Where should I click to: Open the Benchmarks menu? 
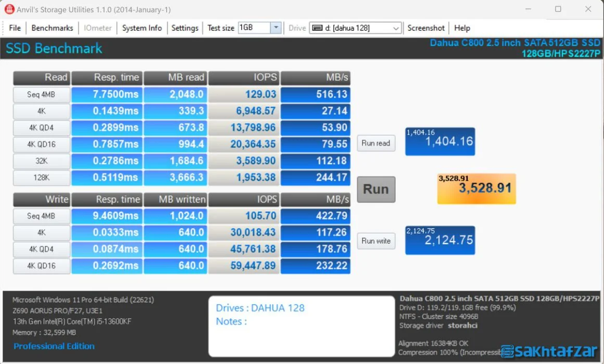[52, 28]
